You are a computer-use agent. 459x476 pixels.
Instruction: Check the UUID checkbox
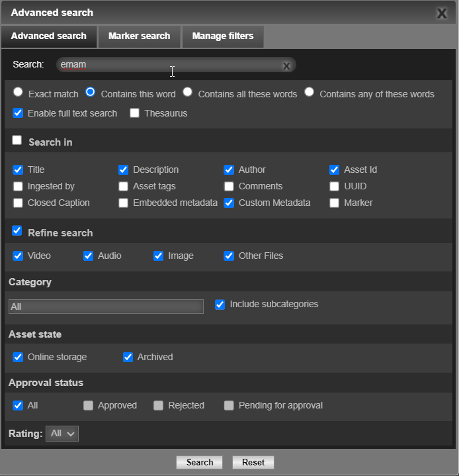tap(334, 187)
